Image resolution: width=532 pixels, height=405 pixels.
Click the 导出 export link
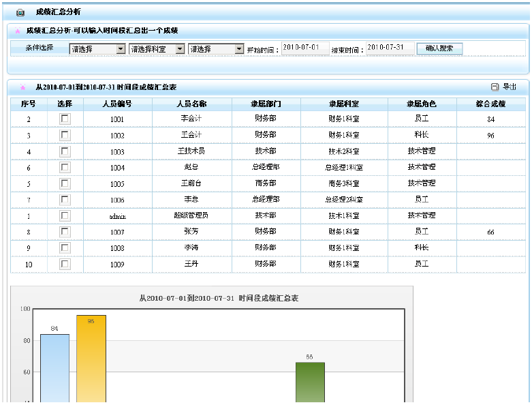pyautogui.click(x=510, y=87)
